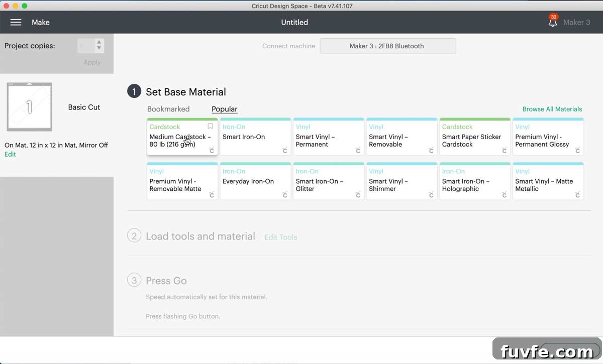Click Cricut icon on Premium Vinyl Permanent Glossy
Image resolution: width=603 pixels, height=364 pixels.
pos(577,150)
